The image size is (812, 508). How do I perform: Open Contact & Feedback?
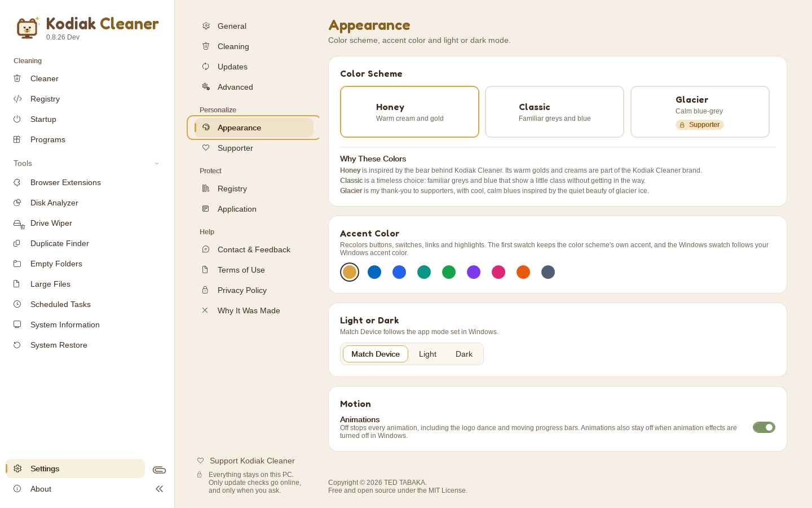coord(253,249)
